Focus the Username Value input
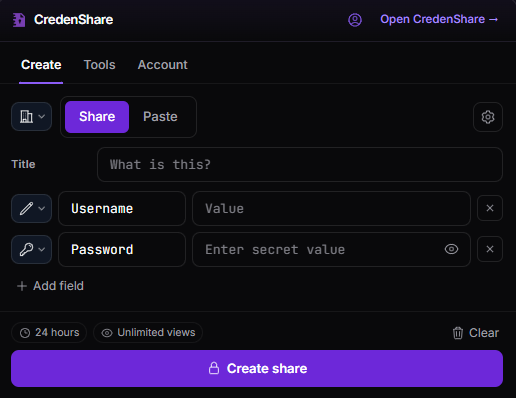This screenshot has height=398, width=516. pyautogui.click(x=331, y=209)
